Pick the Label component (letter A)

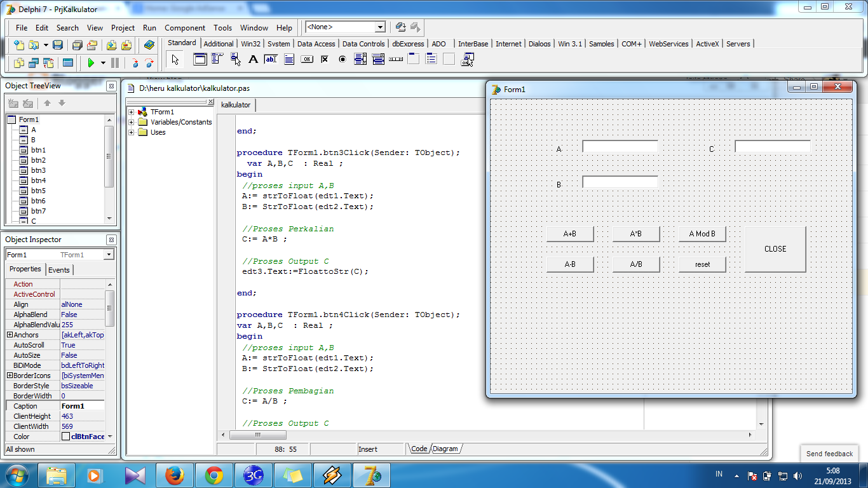click(x=253, y=60)
